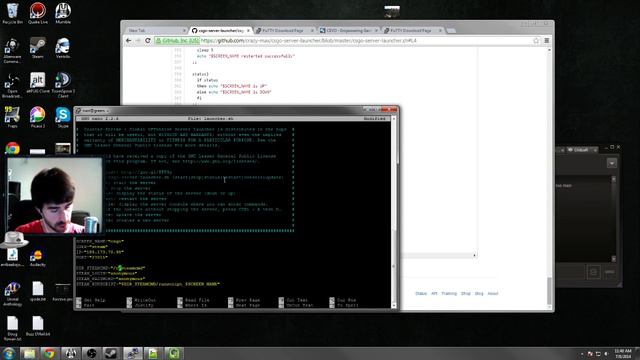Viewport: 640px width, 360px height.
Task: Open Steam from the taskbar
Action: click(111, 353)
